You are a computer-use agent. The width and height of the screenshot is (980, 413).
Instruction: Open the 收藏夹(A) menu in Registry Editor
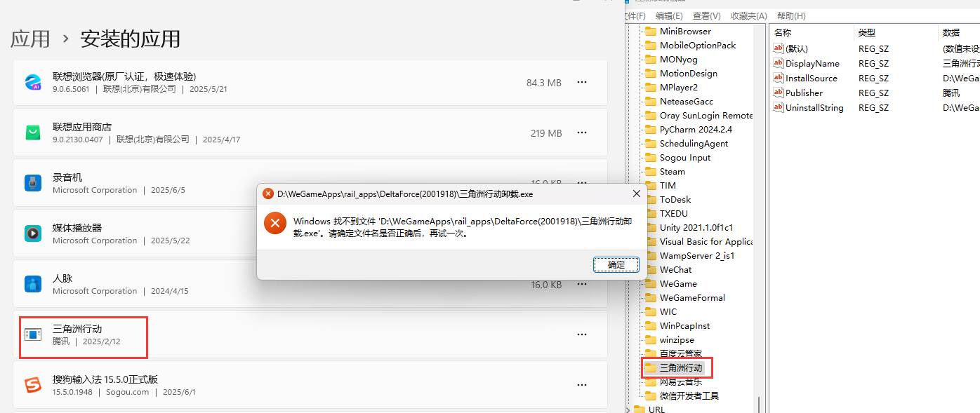click(749, 15)
